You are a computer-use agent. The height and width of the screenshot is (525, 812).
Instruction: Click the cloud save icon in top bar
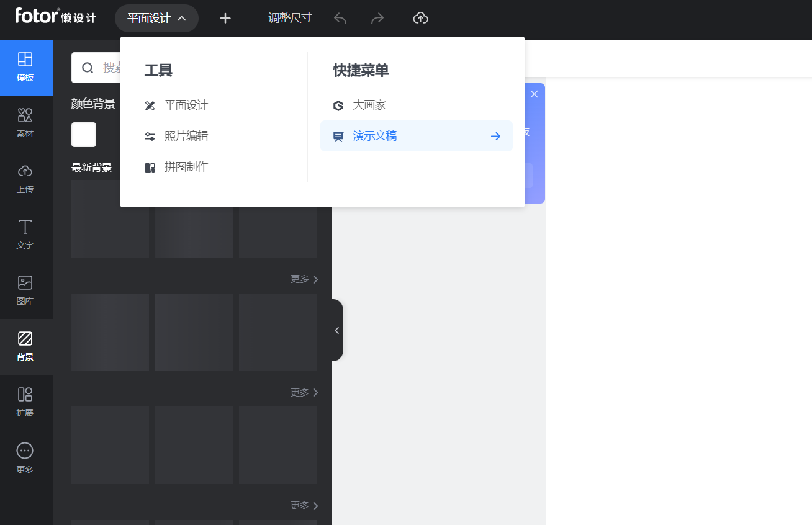pos(421,19)
